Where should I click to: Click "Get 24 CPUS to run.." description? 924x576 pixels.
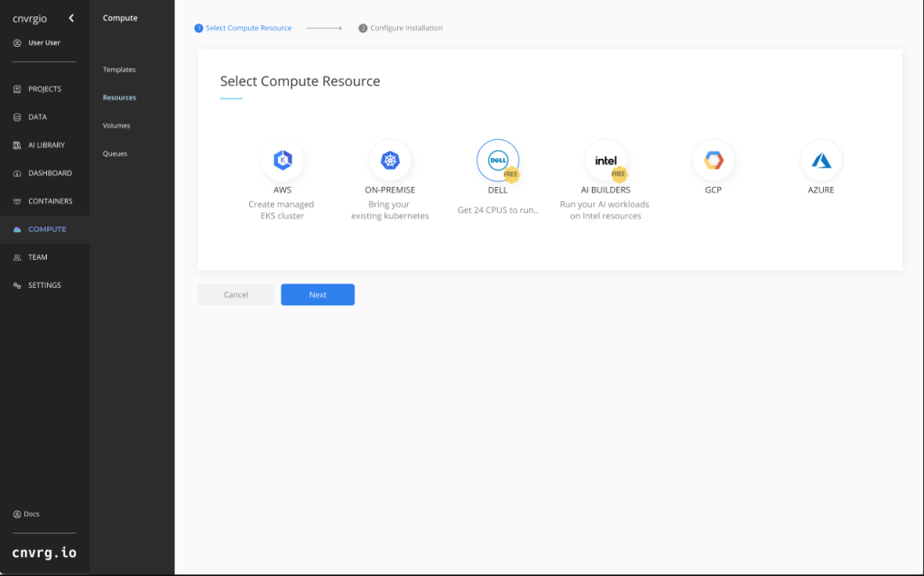[498, 210]
